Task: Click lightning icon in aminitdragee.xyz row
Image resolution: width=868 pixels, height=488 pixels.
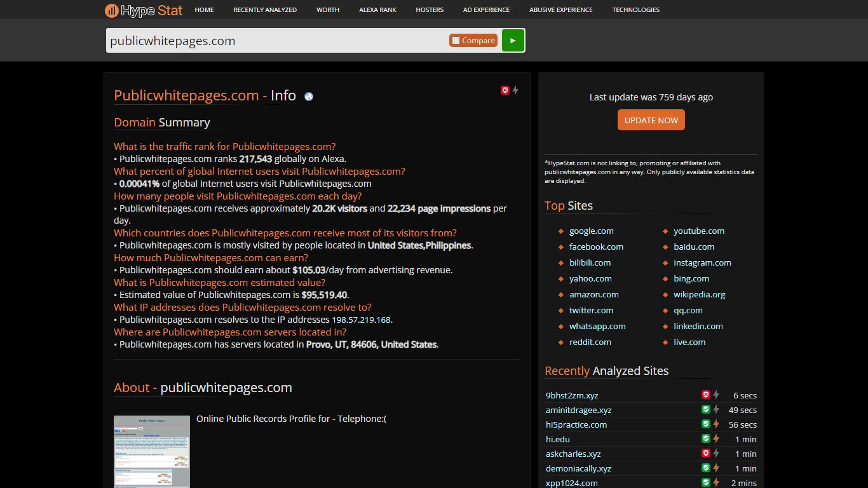Action: pos(716,409)
